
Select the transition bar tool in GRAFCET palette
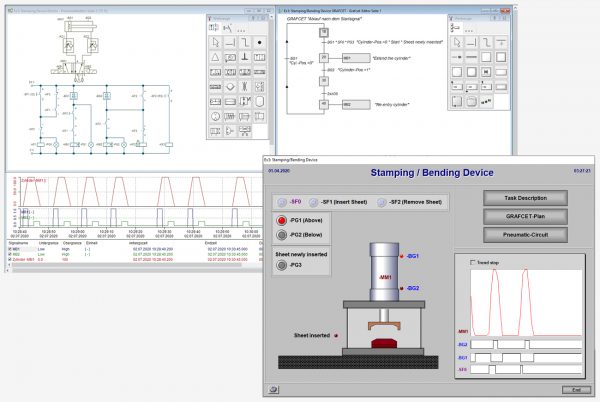501,42
